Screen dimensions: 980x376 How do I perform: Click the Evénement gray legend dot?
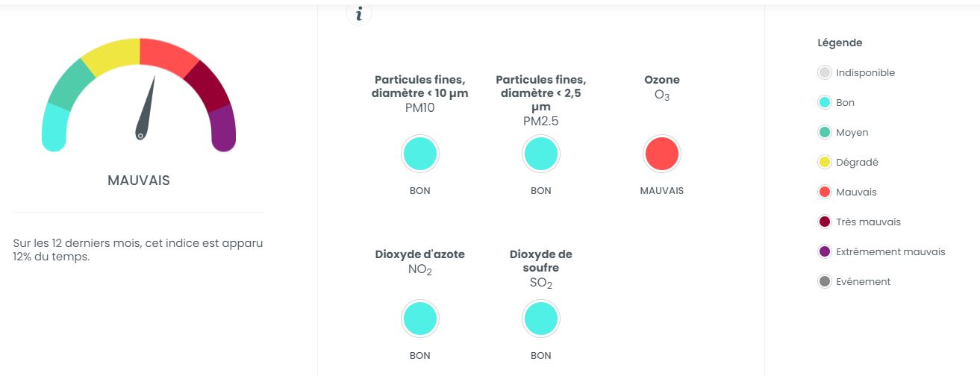pos(825,282)
